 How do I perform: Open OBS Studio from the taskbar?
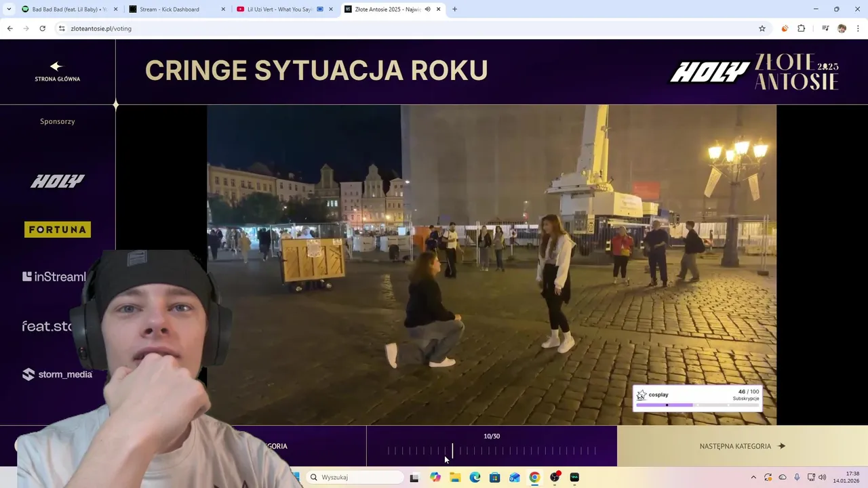coord(555,477)
